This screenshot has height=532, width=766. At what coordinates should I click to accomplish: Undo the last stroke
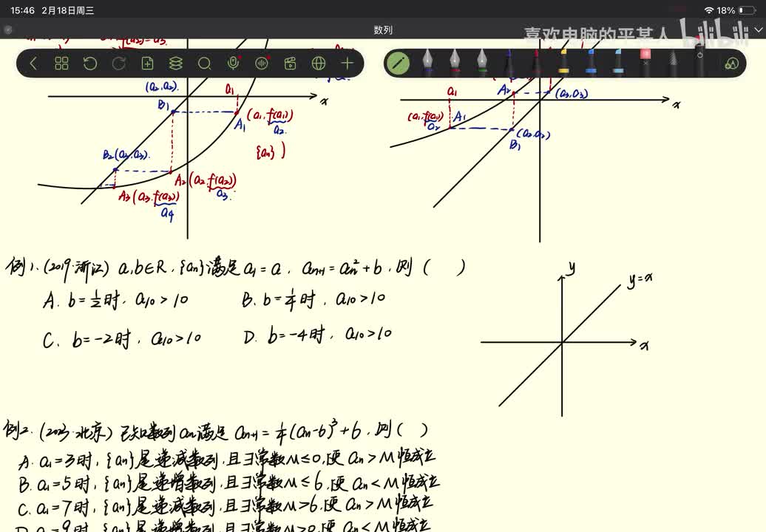click(90, 64)
